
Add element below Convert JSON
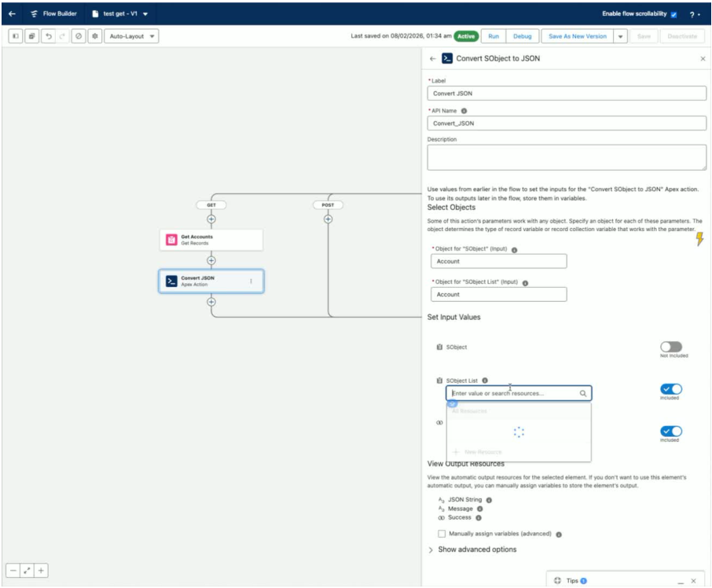(x=211, y=302)
